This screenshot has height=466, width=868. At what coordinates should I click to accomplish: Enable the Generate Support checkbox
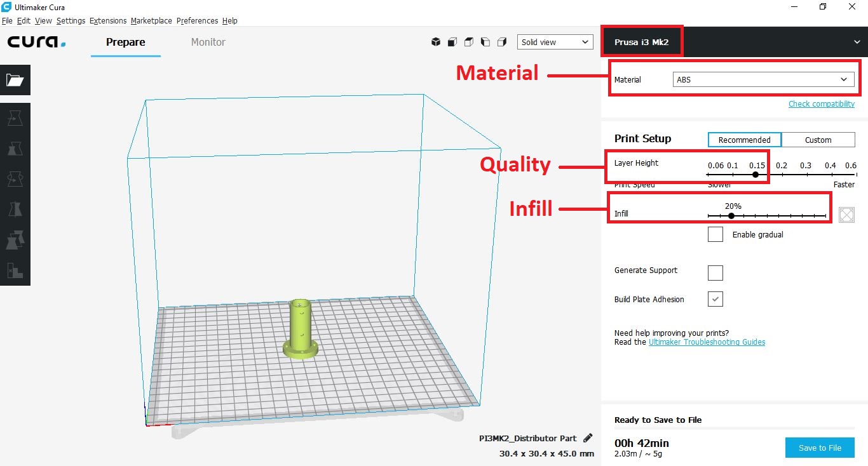[715, 272]
